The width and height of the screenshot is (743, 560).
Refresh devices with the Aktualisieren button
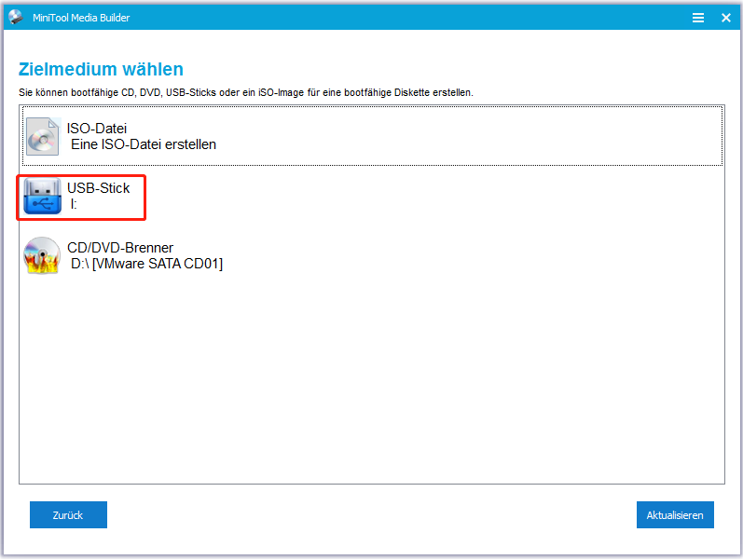(x=675, y=515)
